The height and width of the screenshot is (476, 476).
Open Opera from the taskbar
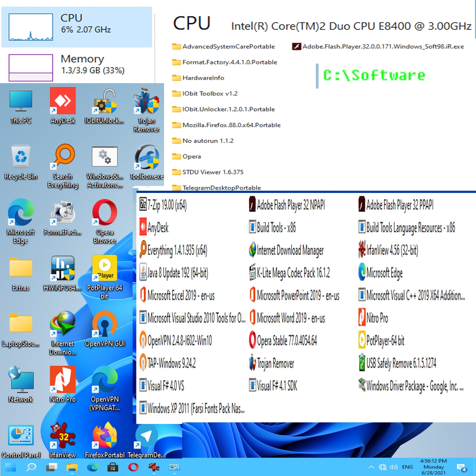coord(133,467)
